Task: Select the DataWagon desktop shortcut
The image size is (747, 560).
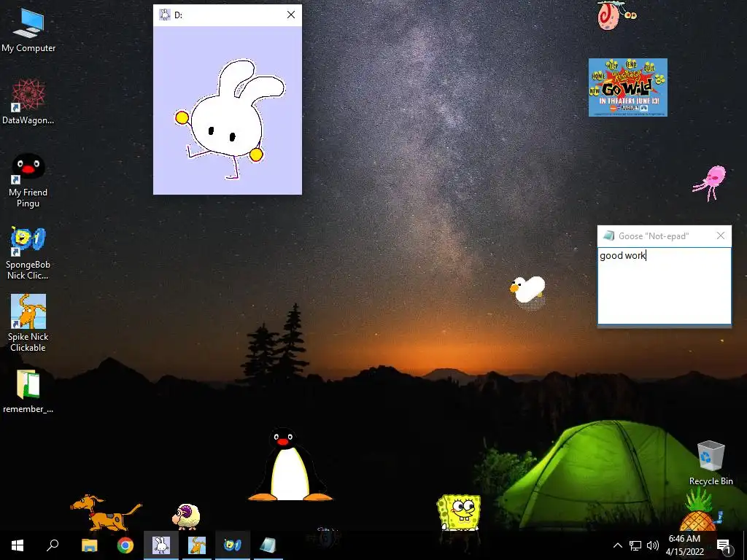Action: pos(28,102)
